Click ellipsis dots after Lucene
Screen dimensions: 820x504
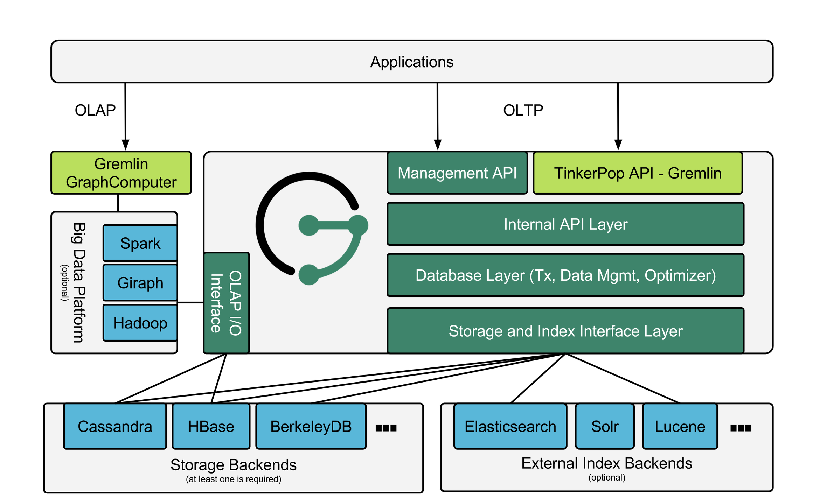[741, 428]
